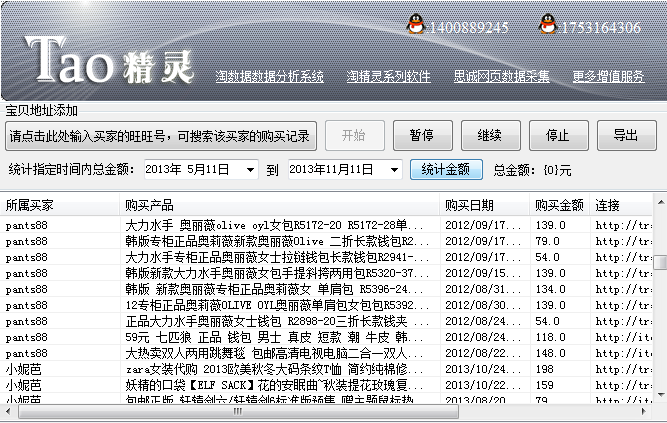
Task: Open QQ contact number 1753164306
Action: point(601,28)
